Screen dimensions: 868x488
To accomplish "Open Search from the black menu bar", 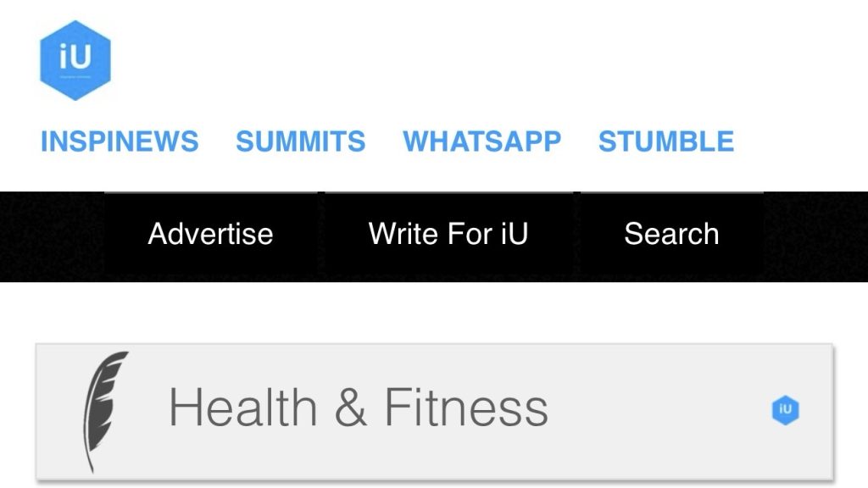I will [671, 234].
